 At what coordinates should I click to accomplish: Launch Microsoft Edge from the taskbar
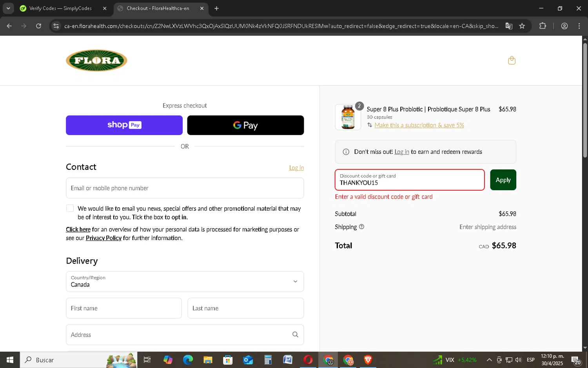click(188, 360)
